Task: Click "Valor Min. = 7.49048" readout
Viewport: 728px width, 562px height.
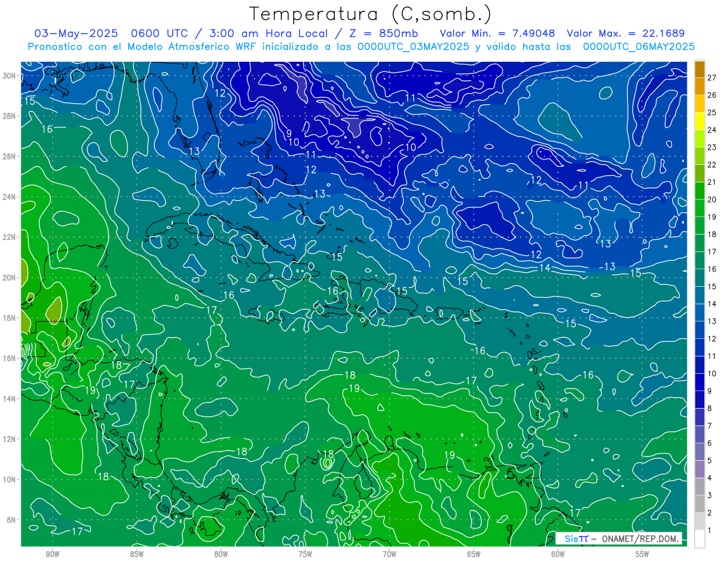Action: pyautogui.click(x=496, y=33)
